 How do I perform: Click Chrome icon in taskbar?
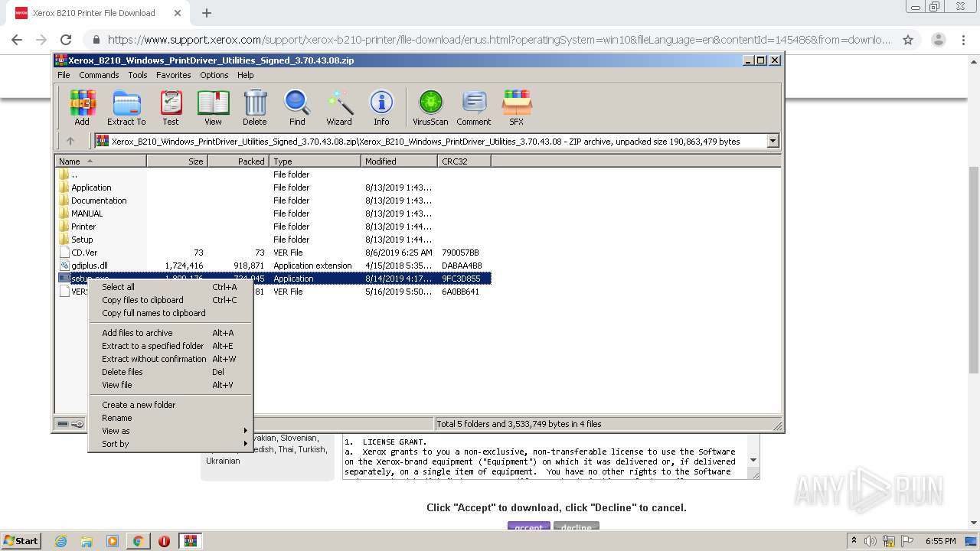coord(139,541)
